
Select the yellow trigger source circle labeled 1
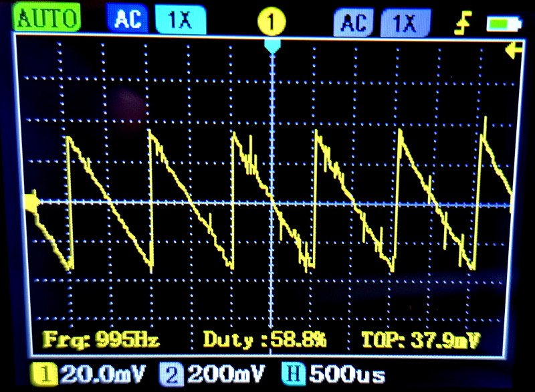pyautogui.click(x=271, y=21)
